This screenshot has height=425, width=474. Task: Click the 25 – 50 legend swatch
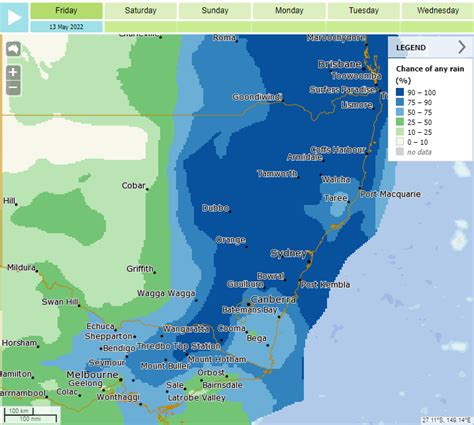click(x=400, y=122)
